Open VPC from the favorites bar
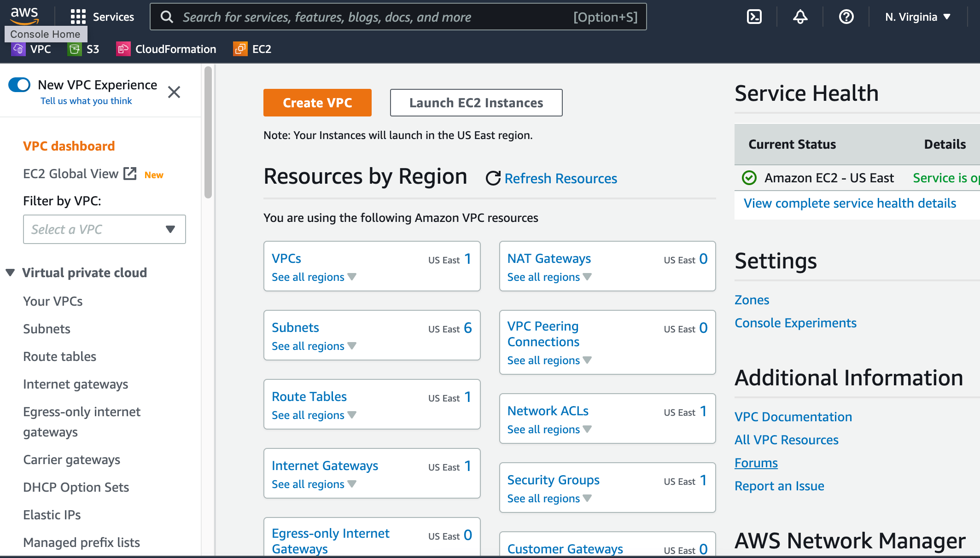 (31, 49)
